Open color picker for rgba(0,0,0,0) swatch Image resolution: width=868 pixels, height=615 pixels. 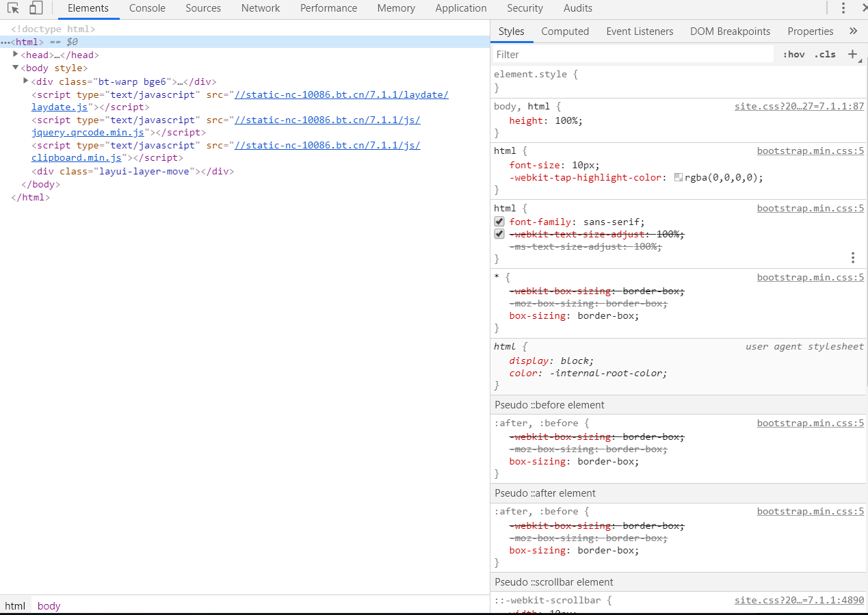pyautogui.click(x=679, y=177)
